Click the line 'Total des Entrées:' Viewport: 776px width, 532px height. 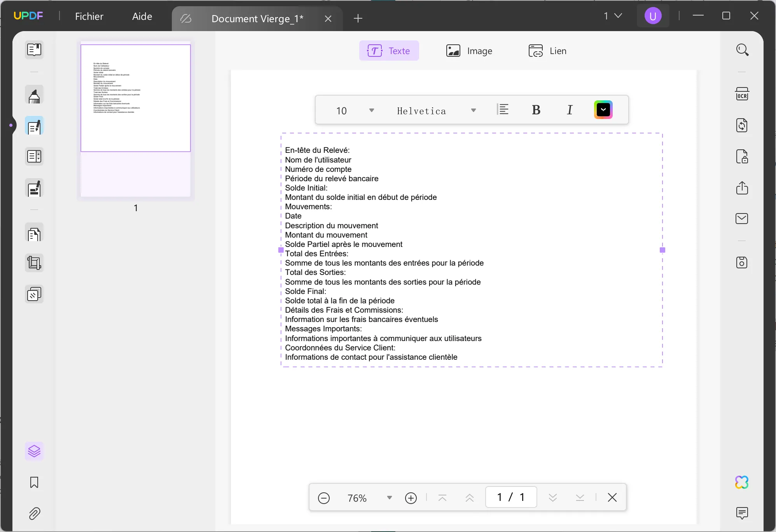click(316, 254)
